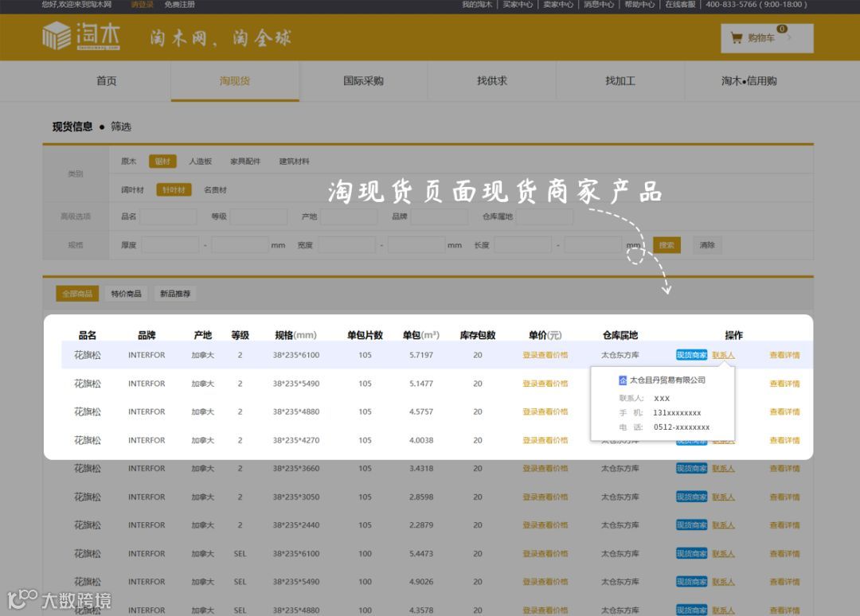
Task: Open the 首页 tab
Action: (107, 81)
